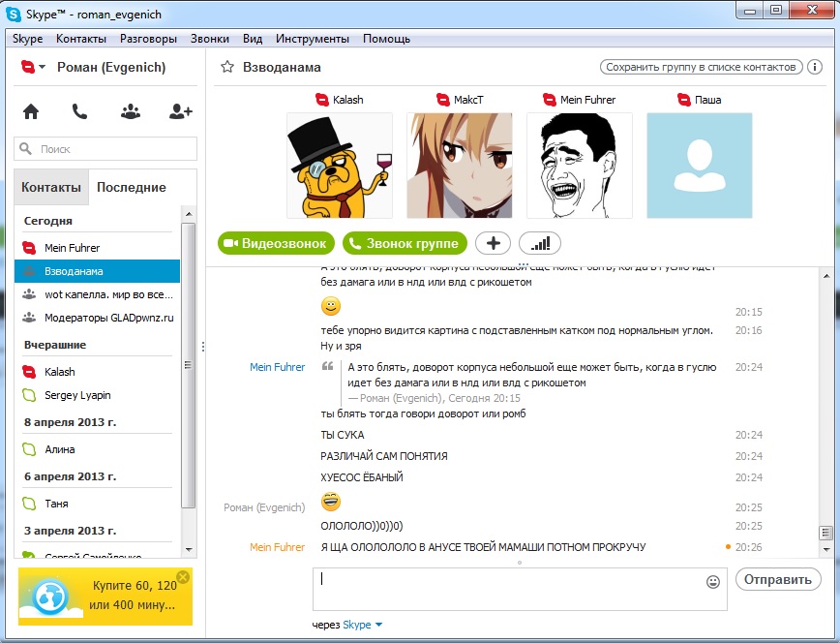Open the Skype Home icon
The height and width of the screenshot is (643, 840).
click(31, 111)
